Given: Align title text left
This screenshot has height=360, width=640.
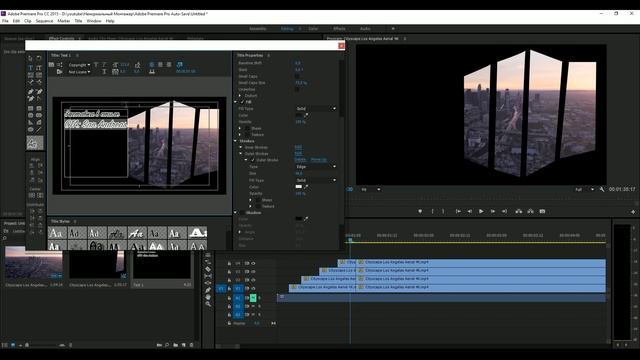Looking at the screenshot, I should [152, 64].
